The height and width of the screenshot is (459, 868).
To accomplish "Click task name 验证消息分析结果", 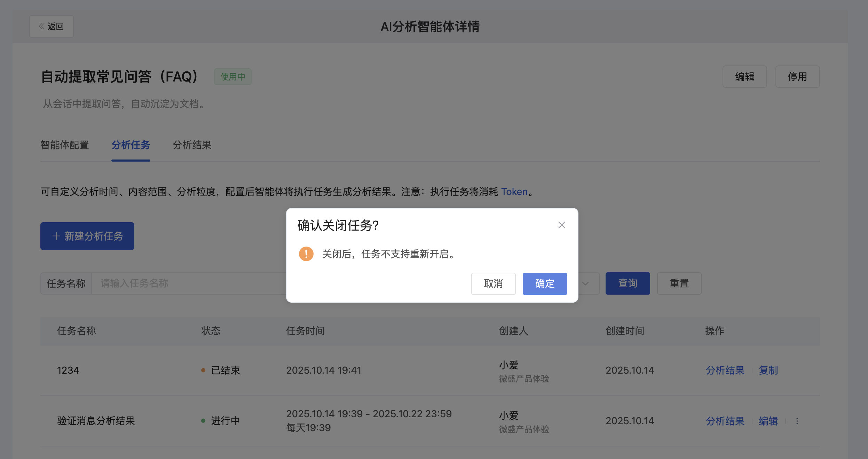I will [x=96, y=421].
